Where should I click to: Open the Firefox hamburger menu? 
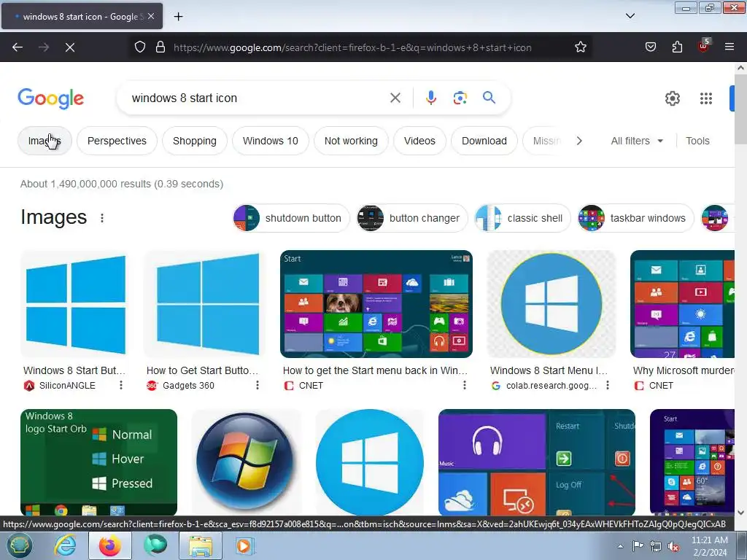tap(729, 47)
